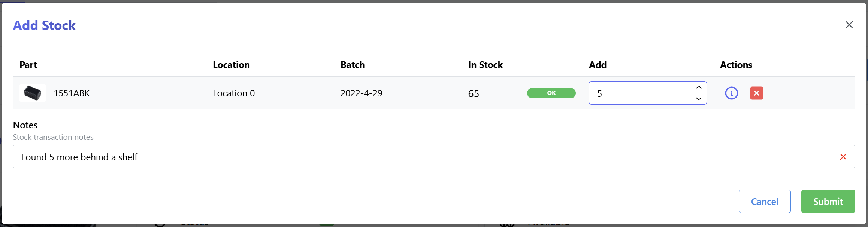
Task: Click the batch value 2022-4-29
Action: 361,93
